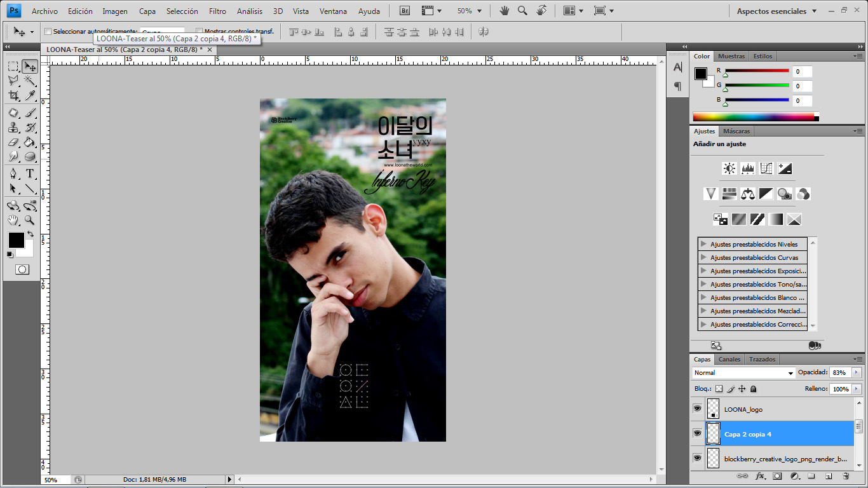
Task: Click the color spectrum ramp in Color panel
Action: [x=754, y=117]
